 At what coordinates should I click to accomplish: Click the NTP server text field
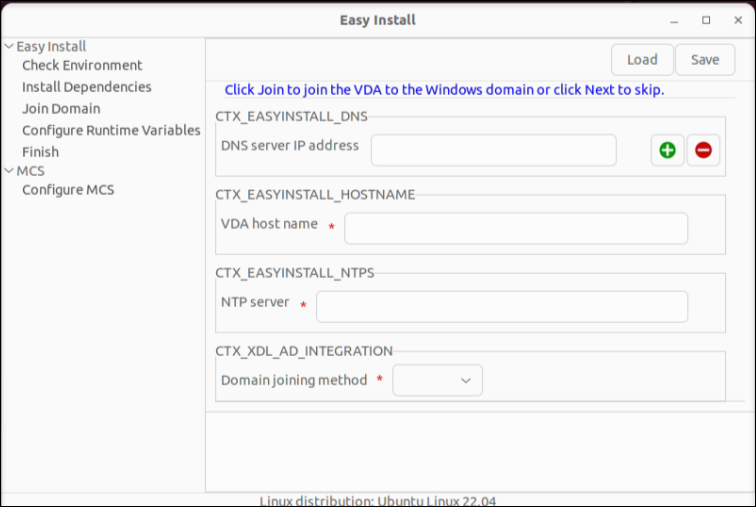coord(502,307)
